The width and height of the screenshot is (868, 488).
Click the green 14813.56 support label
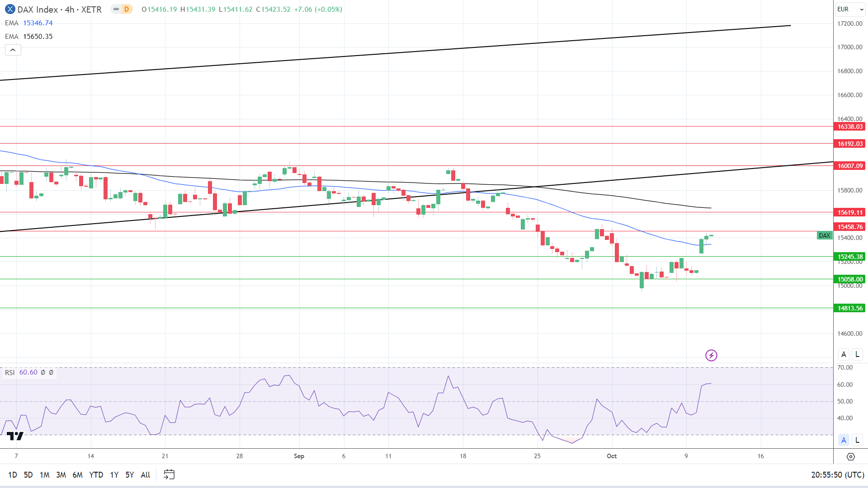coord(850,308)
